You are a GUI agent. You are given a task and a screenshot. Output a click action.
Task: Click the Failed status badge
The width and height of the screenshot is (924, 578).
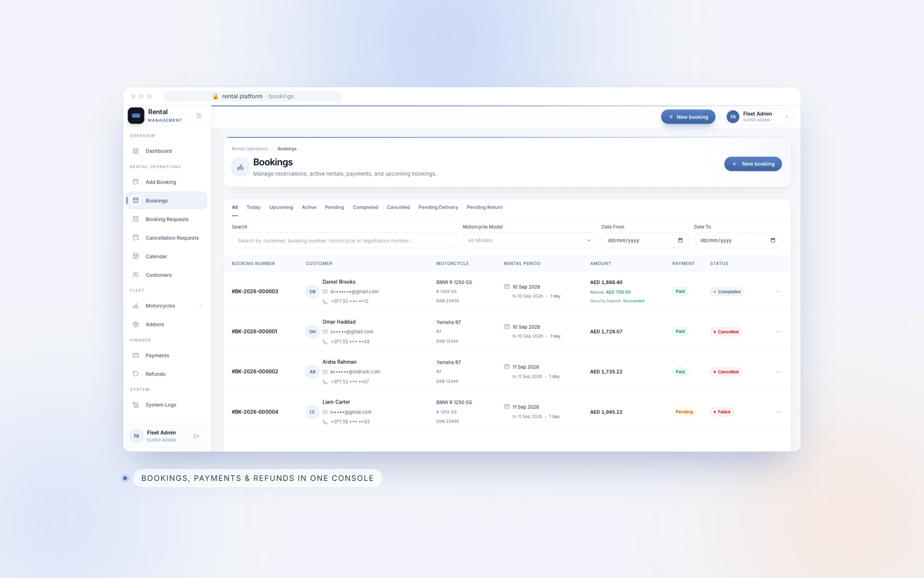point(722,412)
